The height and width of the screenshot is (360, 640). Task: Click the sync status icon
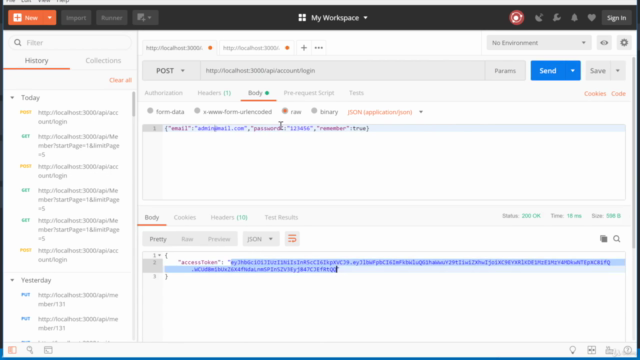coord(516,18)
